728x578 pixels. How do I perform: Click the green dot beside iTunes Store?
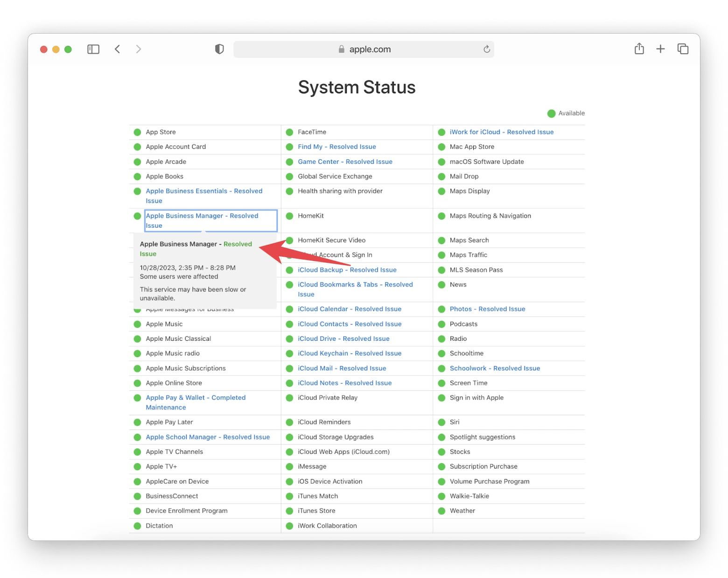pos(289,511)
